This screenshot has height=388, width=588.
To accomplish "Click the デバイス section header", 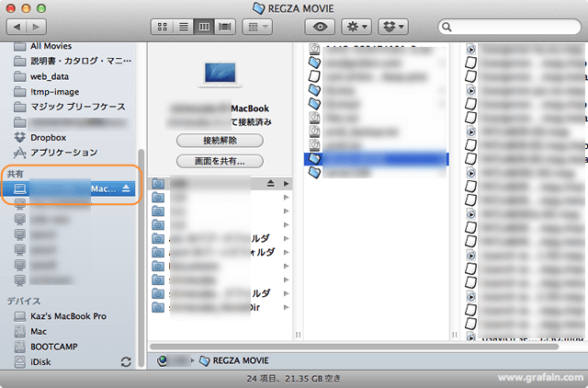I will (24, 302).
